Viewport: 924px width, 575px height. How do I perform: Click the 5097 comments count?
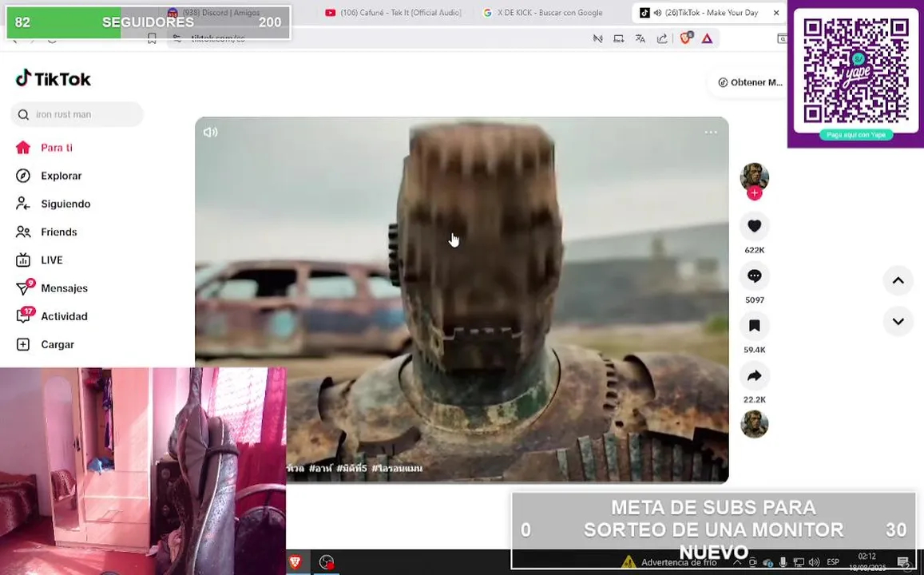pos(754,299)
